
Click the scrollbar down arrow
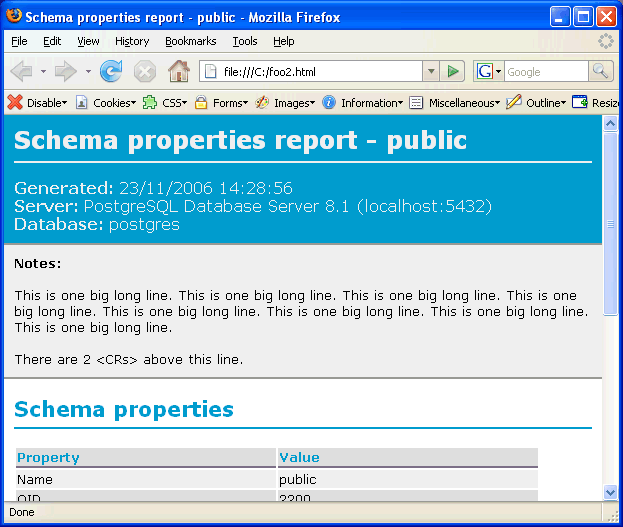pos(611,492)
